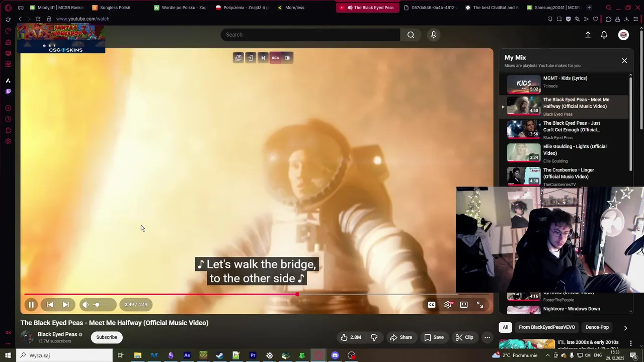Open the YouTube account avatar menu

tap(623, 35)
